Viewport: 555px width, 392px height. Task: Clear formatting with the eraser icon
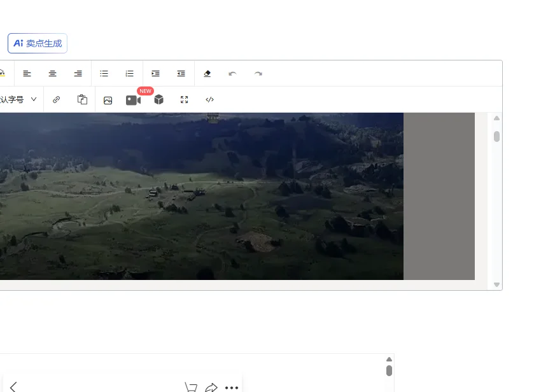pyautogui.click(x=207, y=74)
